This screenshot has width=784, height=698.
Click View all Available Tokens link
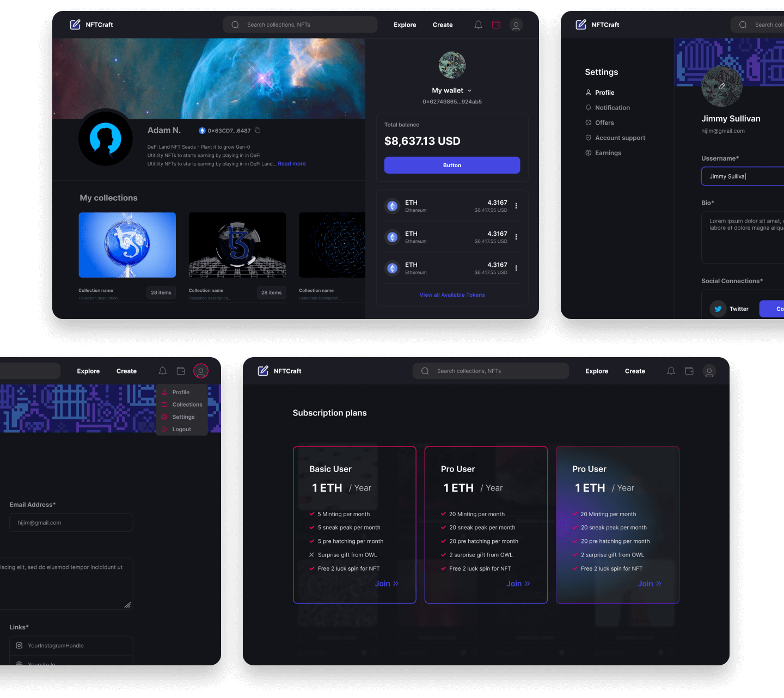coord(452,295)
